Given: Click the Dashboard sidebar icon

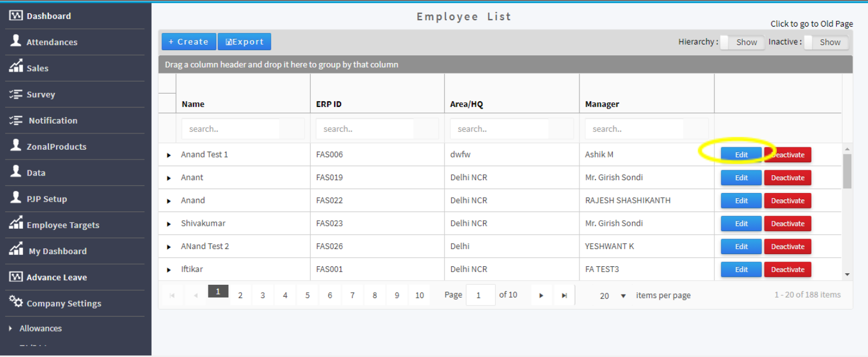Looking at the screenshot, I should pyautogui.click(x=16, y=16).
